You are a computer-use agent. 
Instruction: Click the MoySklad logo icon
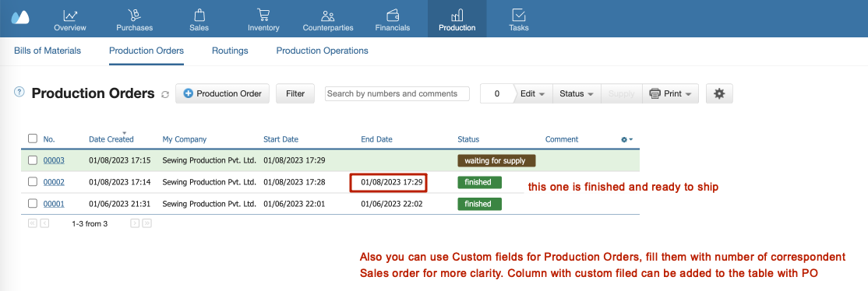click(20, 17)
